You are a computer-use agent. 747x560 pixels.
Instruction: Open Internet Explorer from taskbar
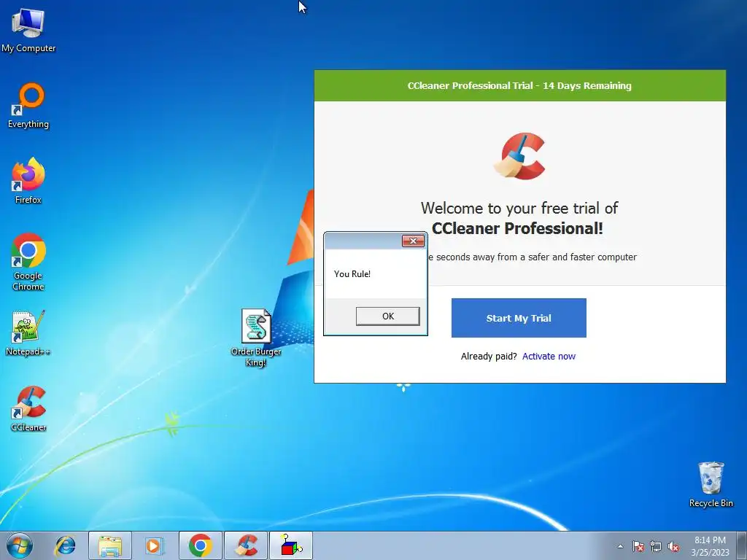65,545
